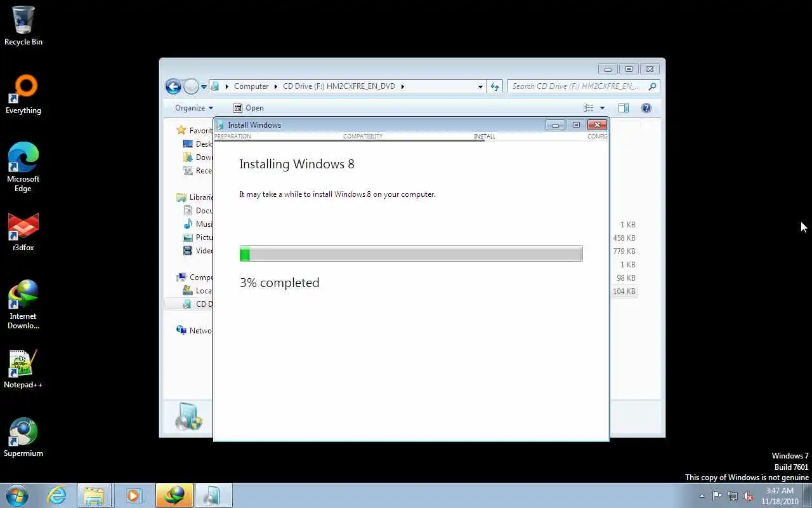812x508 pixels.
Task: Click the Search CD Drive input box
Action: [x=577, y=86]
